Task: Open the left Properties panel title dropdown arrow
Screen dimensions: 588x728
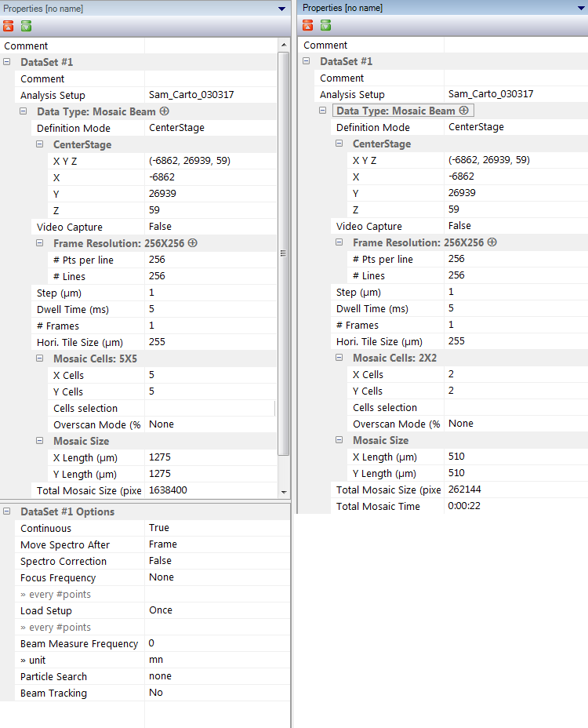Action: [282, 9]
